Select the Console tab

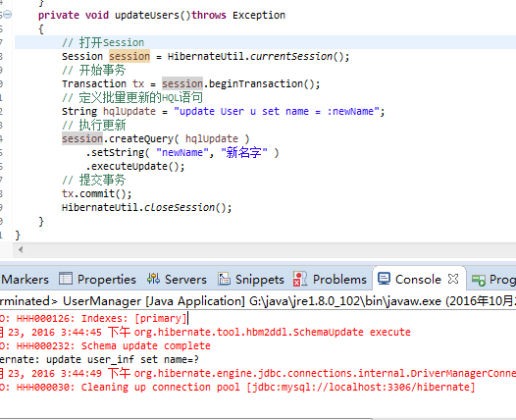[x=418, y=280]
